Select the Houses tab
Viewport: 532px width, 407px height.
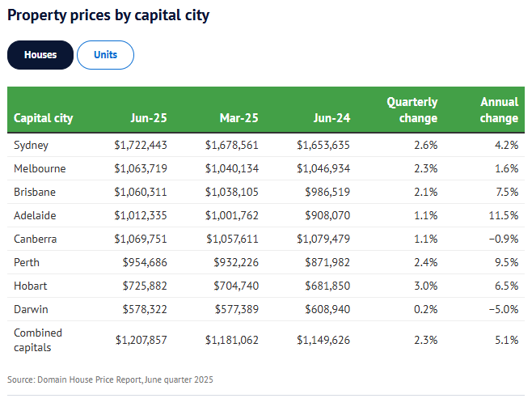tap(40, 55)
